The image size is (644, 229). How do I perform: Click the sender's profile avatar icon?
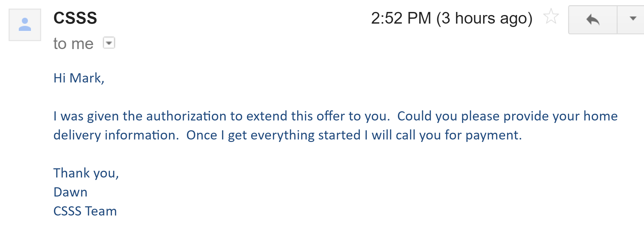[x=25, y=25]
